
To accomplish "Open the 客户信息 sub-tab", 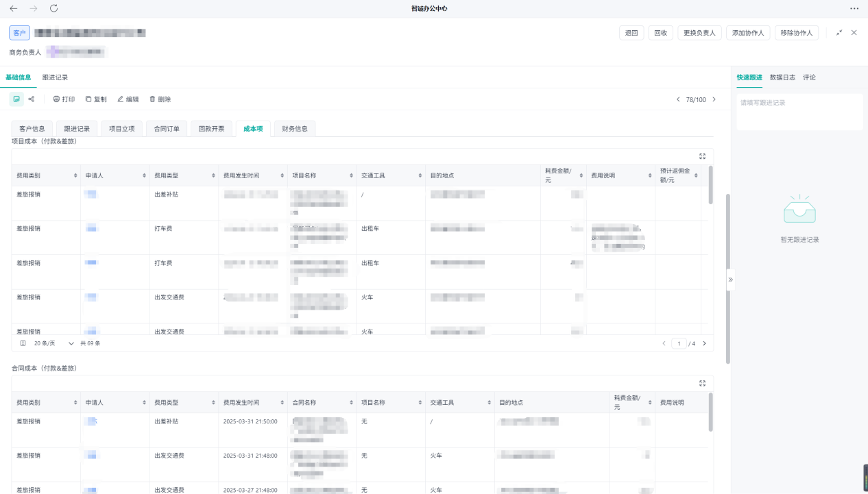I will pyautogui.click(x=32, y=128).
